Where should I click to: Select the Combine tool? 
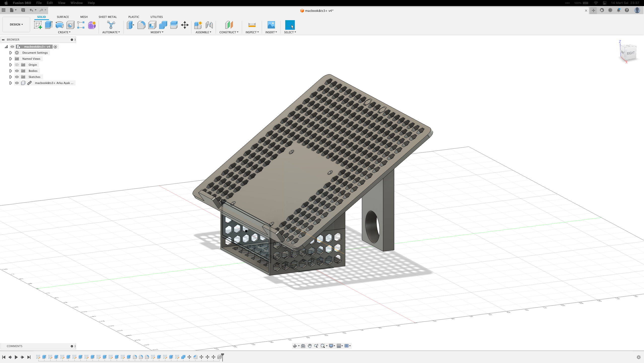tap(163, 25)
